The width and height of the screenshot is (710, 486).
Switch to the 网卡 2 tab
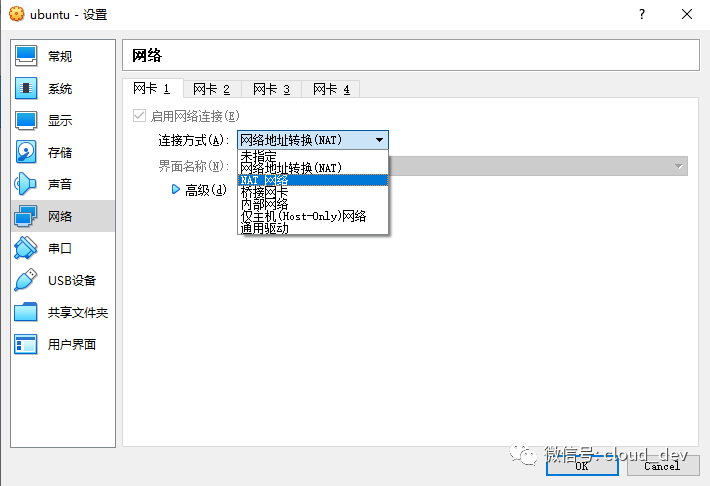point(211,89)
